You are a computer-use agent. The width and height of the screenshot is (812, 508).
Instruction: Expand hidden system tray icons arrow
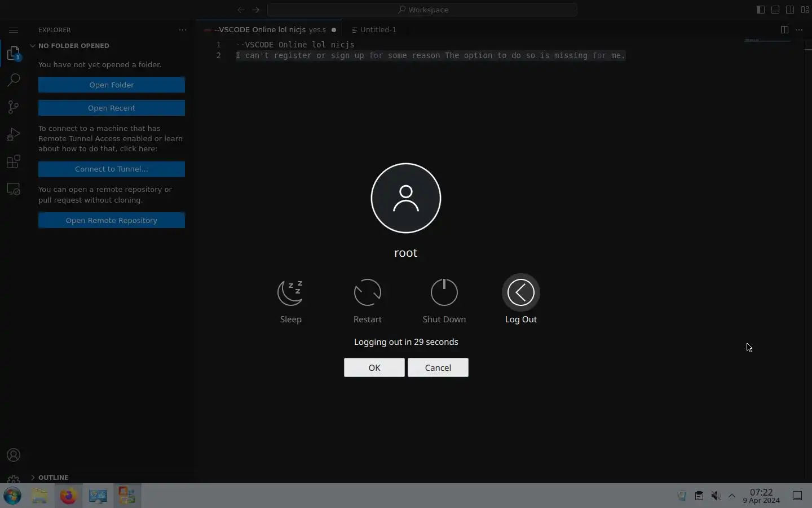[732, 496]
